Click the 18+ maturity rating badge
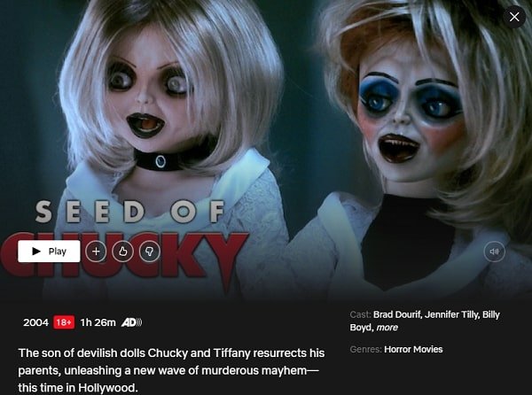 [x=64, y=322]
